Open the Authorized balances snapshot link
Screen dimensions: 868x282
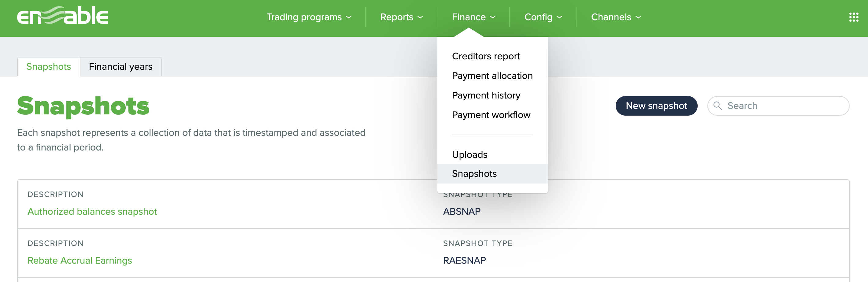(x=92, y=212)
